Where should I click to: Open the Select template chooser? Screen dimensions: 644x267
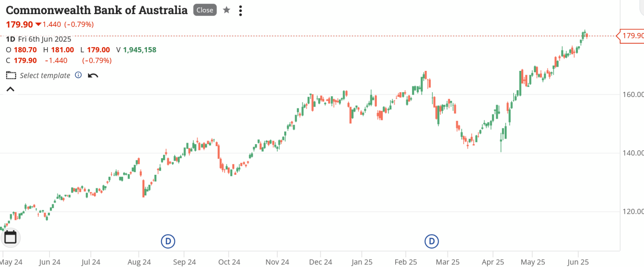[x=45, y=76]
